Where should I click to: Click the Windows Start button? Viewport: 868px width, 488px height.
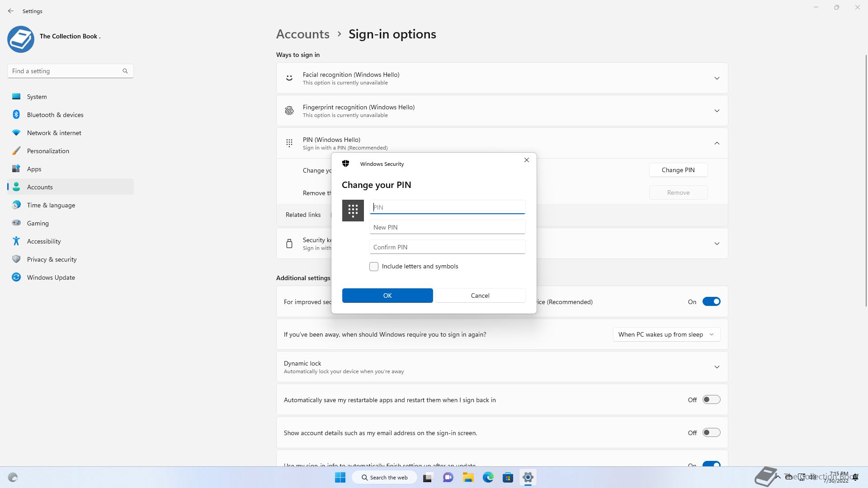(x=340, y=477)
